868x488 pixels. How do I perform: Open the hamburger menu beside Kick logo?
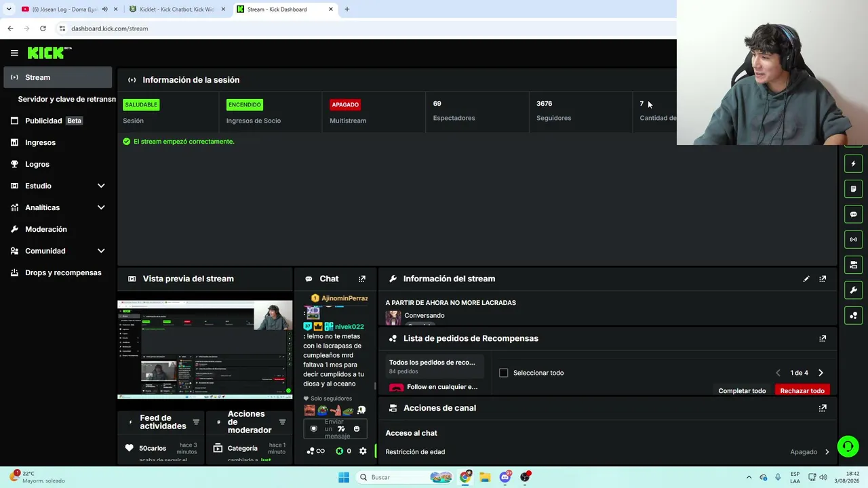pos(14,53)
